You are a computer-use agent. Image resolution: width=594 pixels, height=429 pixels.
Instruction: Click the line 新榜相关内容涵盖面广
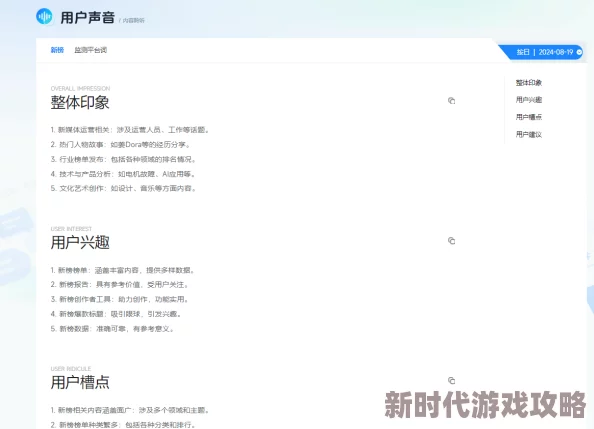130,410
